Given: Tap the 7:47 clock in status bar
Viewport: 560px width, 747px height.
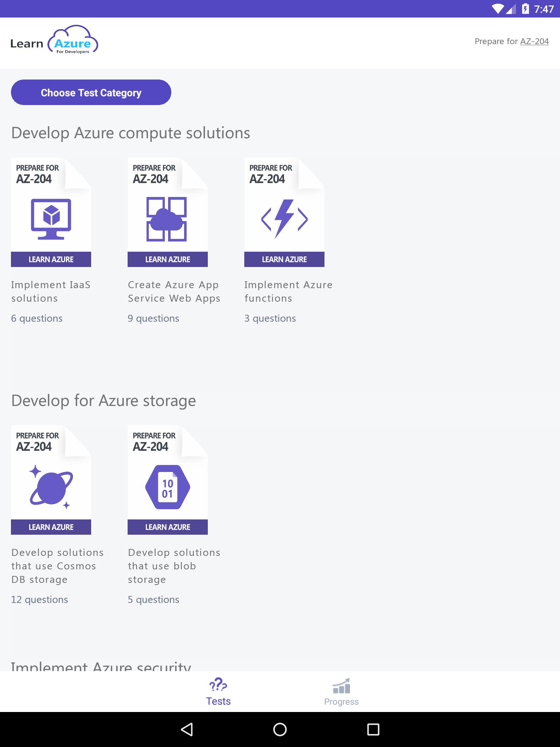Looking at the screenshot, I should (x=544, y=9).
